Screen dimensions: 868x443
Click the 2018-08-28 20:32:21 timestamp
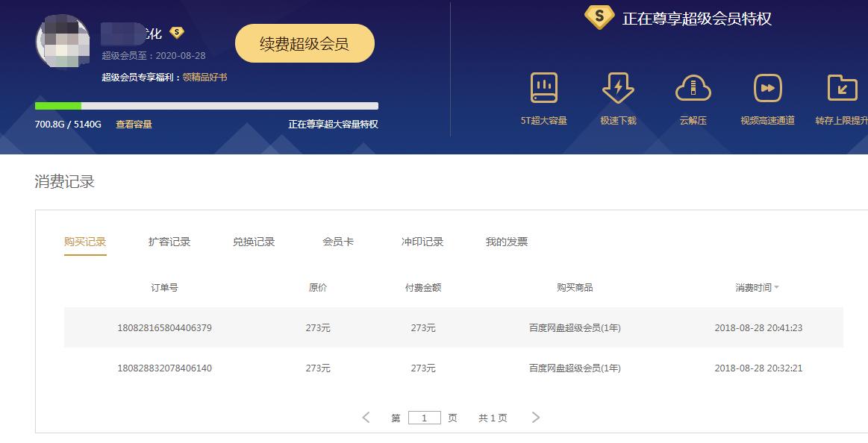pyautogui.click(x=758, y=368)
